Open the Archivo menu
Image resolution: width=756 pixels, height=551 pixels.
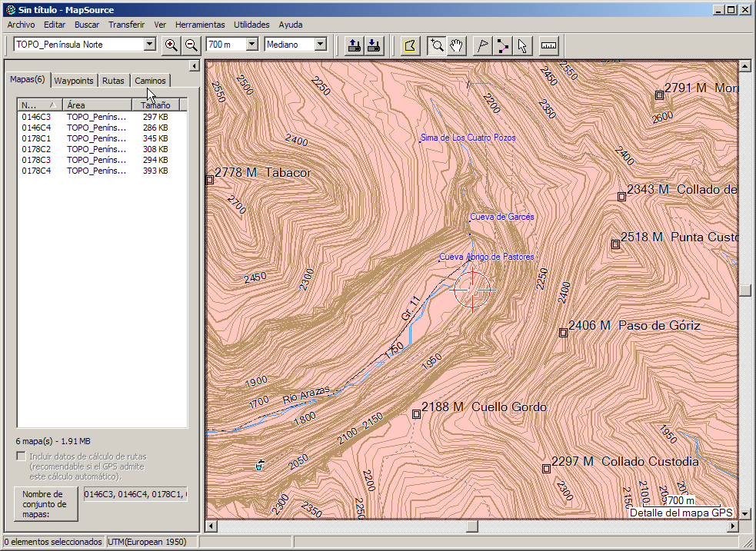[x=22, y=25]
